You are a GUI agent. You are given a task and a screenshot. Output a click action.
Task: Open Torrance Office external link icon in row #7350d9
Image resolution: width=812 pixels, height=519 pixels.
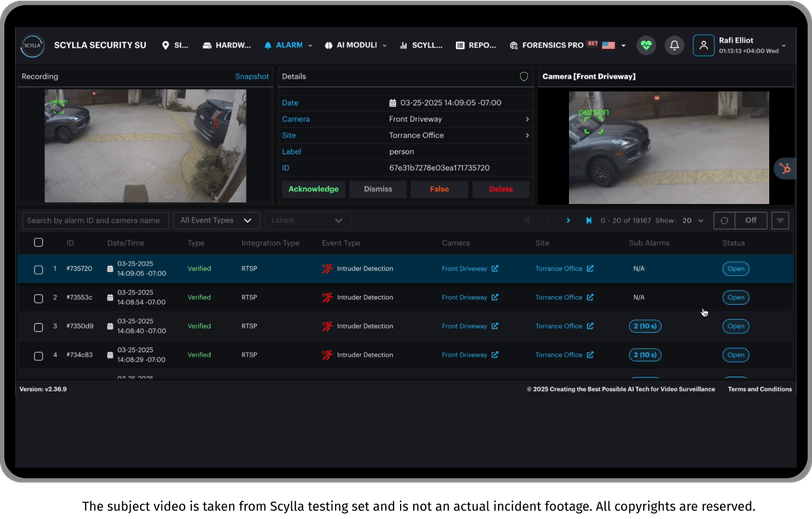click(x=590, y=326)
